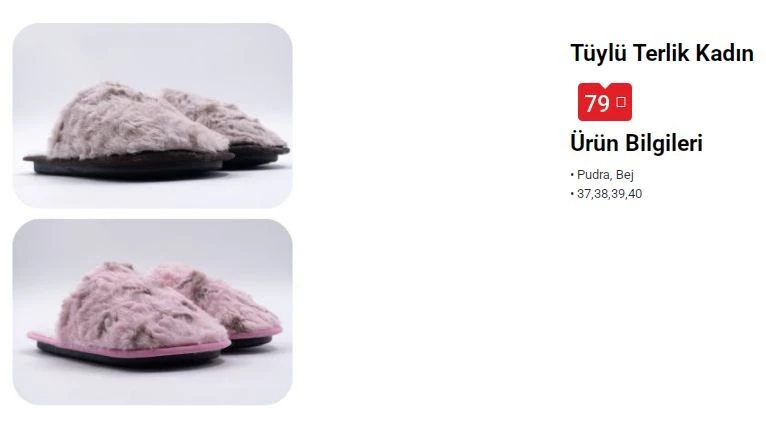Click the 37,38,39,40 size line
Screen dimensions: 766x426
coord(606,194)
